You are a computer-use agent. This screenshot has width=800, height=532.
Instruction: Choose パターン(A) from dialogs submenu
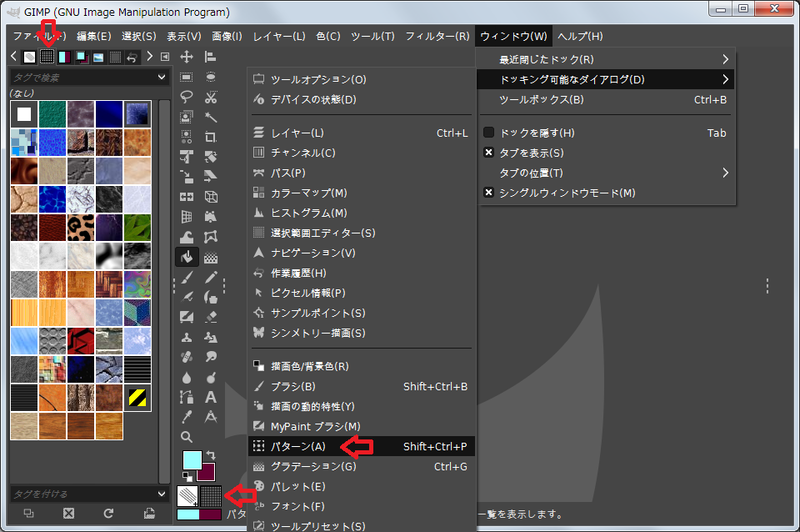[x=362, y=446]
